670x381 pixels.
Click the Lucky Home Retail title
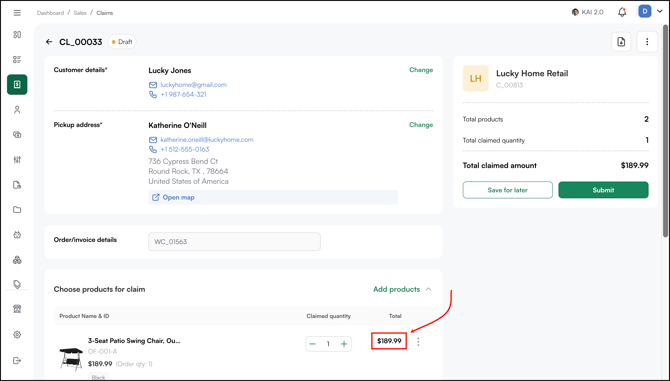click(532, 73)
